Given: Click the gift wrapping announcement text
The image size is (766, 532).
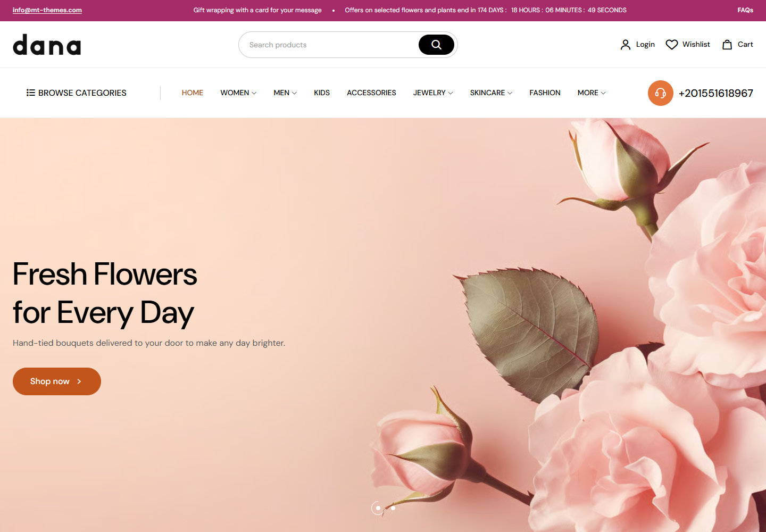Looking at the screenshot, I should coord(257,10).
